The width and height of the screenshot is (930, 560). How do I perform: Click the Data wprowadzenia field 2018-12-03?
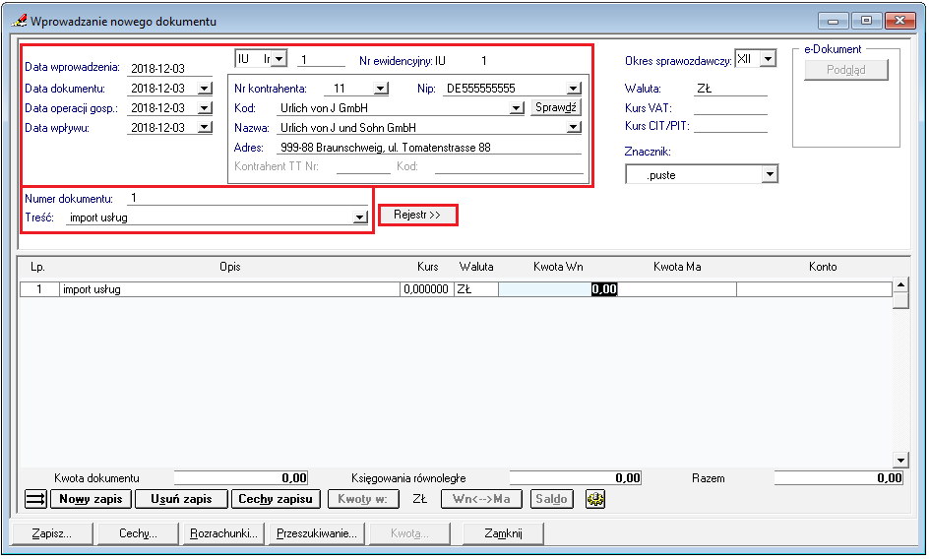pyautogui.click(x=169, y=68)
